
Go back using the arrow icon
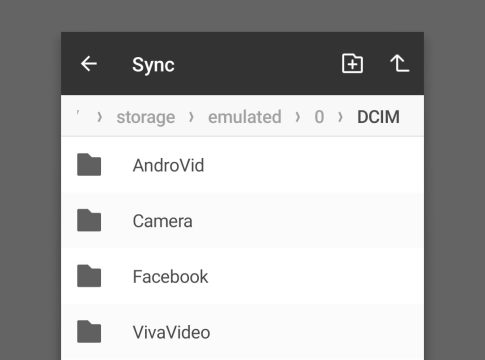coord(89,64)
